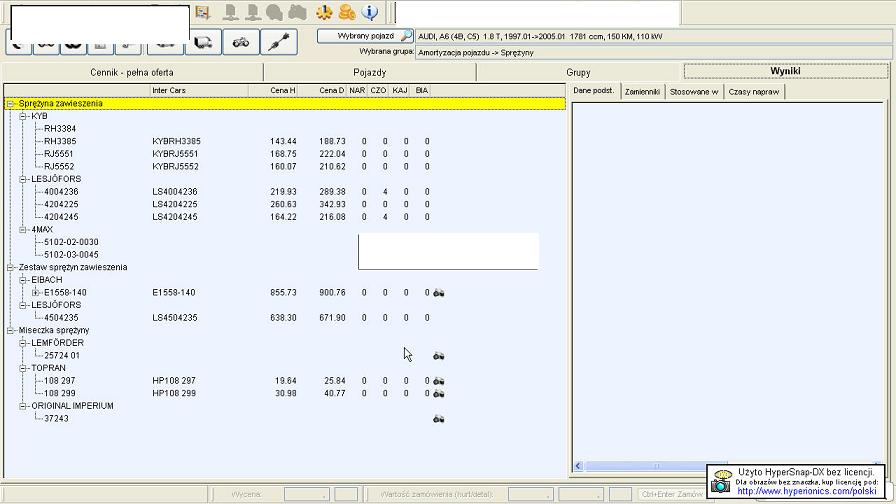Select the truck vehicle type button

[x=203, y=42]
